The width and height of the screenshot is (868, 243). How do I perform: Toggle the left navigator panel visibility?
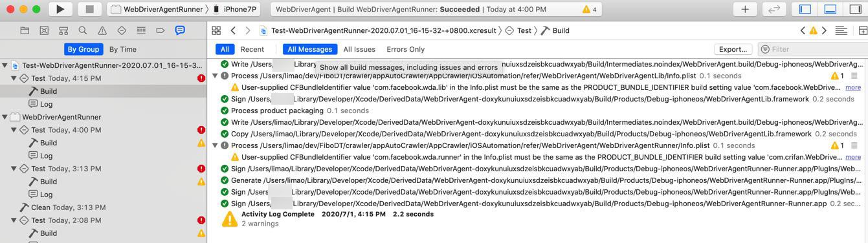(x=806, y=9)
